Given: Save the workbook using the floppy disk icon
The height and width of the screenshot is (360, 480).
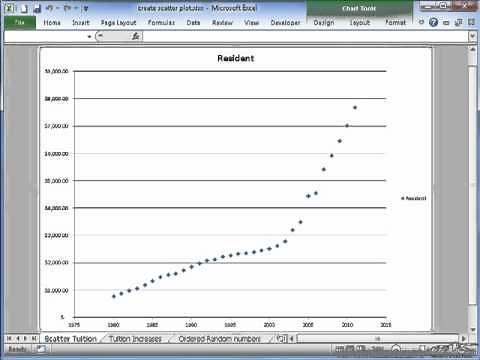Looking at the screenshot, I should (37, 9).
